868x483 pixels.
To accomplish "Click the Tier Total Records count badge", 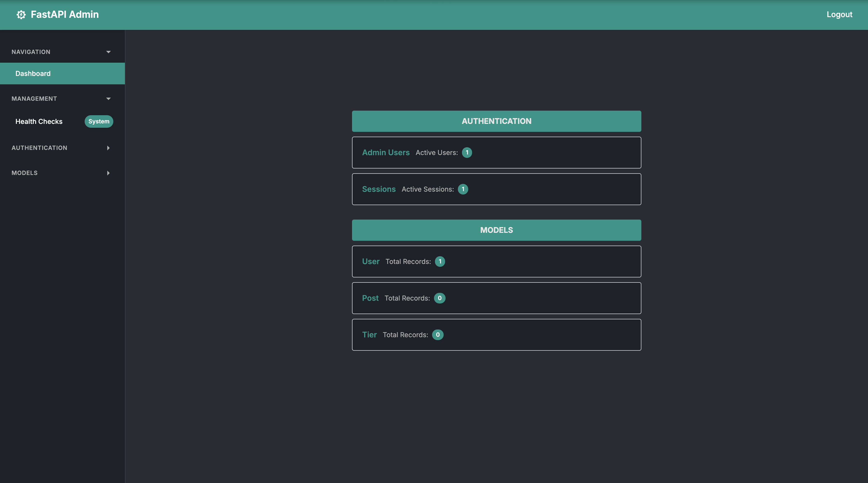I will (x=438, y=335).
